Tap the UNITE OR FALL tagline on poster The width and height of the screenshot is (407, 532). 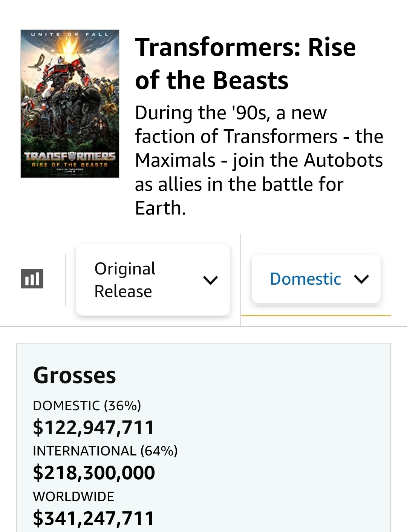pos(70,34)
